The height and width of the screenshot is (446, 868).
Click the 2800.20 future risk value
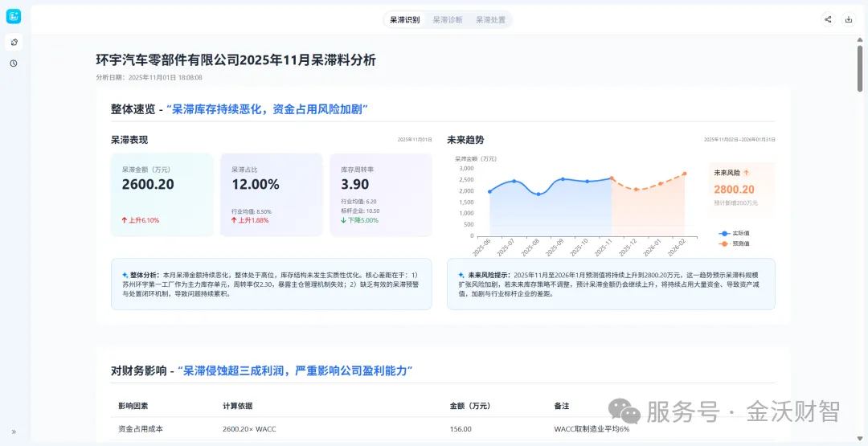(x=734, y=189)
